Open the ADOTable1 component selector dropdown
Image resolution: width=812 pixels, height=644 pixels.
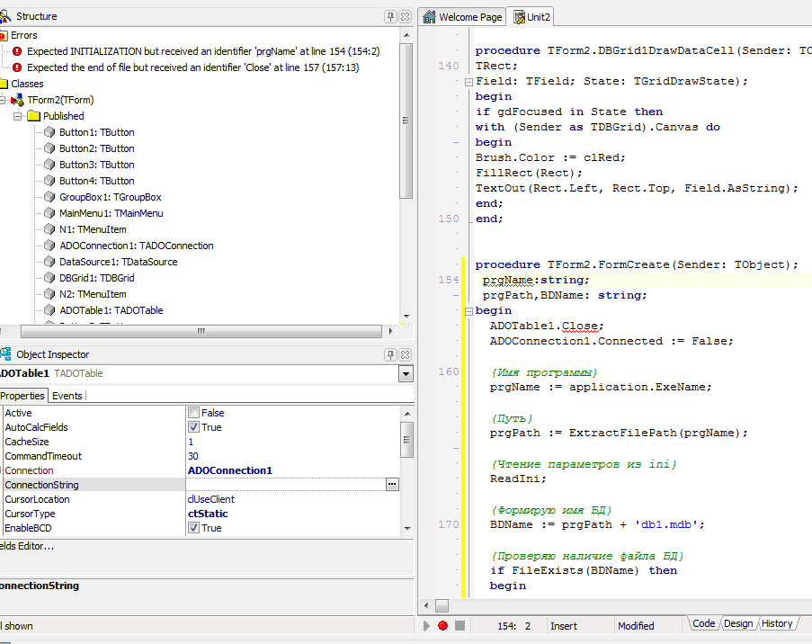[x=405, y=374]
